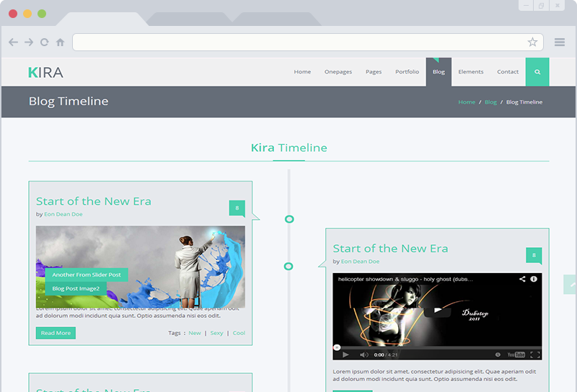Screen dimensions: 577x392
Task: Share the video using the share icon
Action: point(522,279)
